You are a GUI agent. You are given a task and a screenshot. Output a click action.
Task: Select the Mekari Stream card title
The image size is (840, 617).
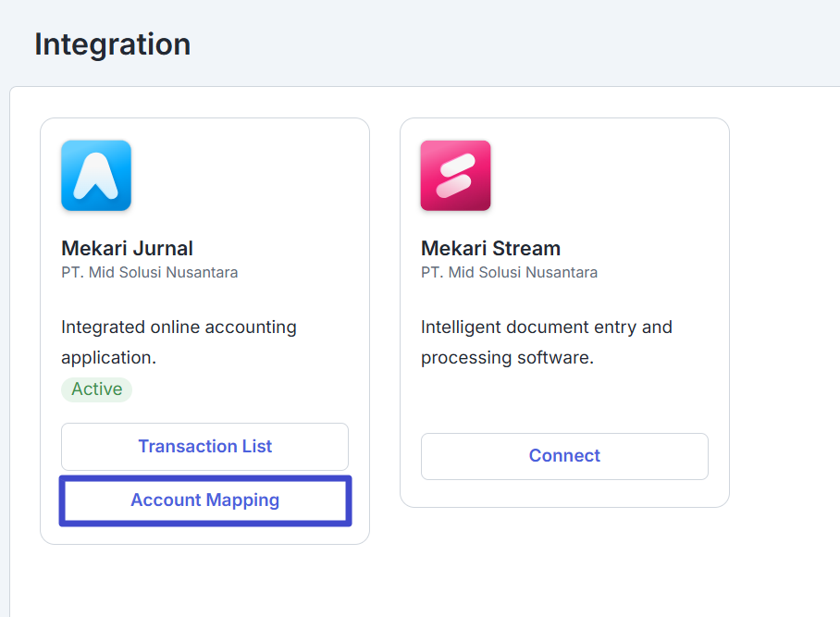tap(490, 249)
